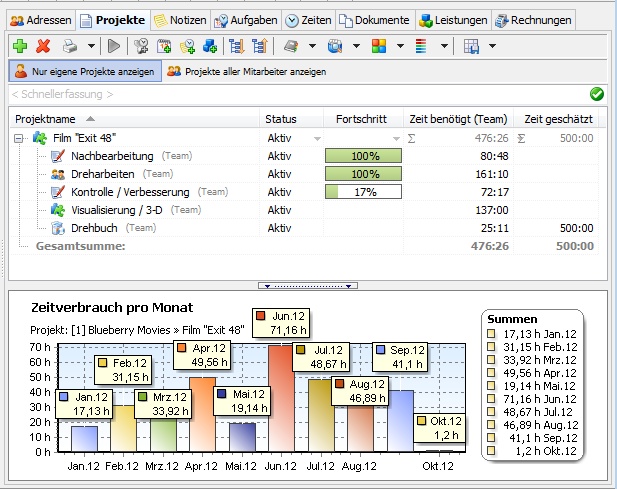Open dropdown beside colored lines icon
This screenshot has width=617, height=489.
tap(444, 46)
